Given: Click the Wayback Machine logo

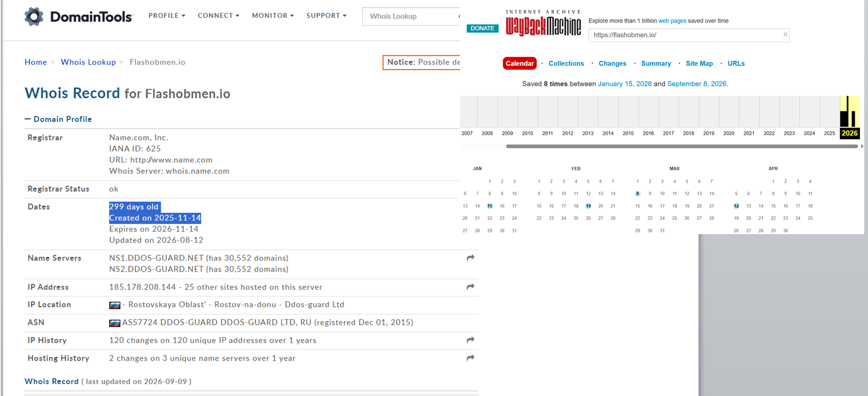Looking at the screenshot, I should click(x=543, y=23).
